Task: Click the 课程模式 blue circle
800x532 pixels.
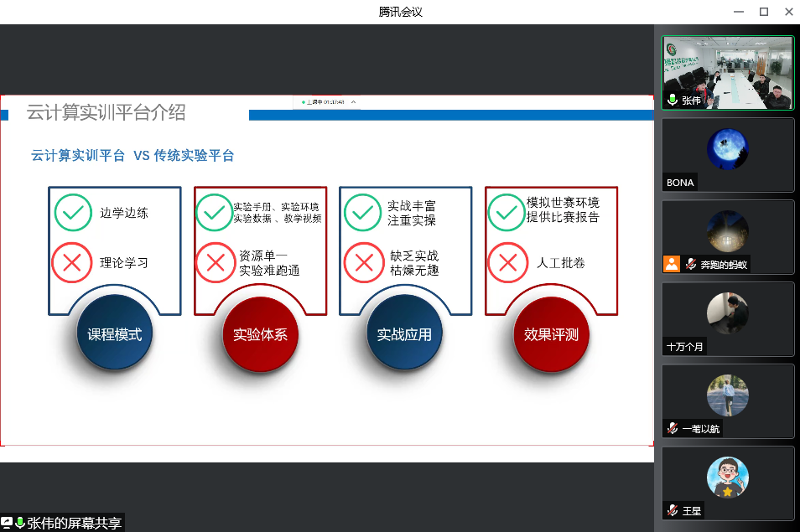Action: tap(115, 334)
